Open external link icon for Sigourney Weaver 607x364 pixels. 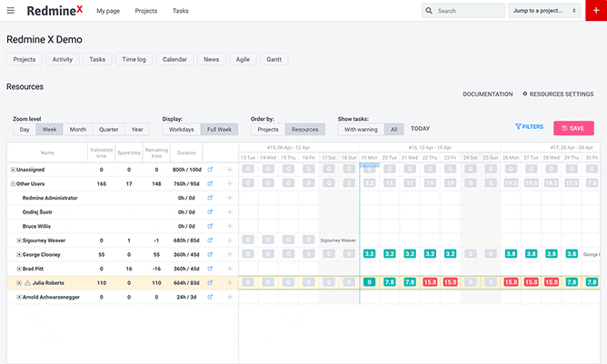click(x=210, y=241)
